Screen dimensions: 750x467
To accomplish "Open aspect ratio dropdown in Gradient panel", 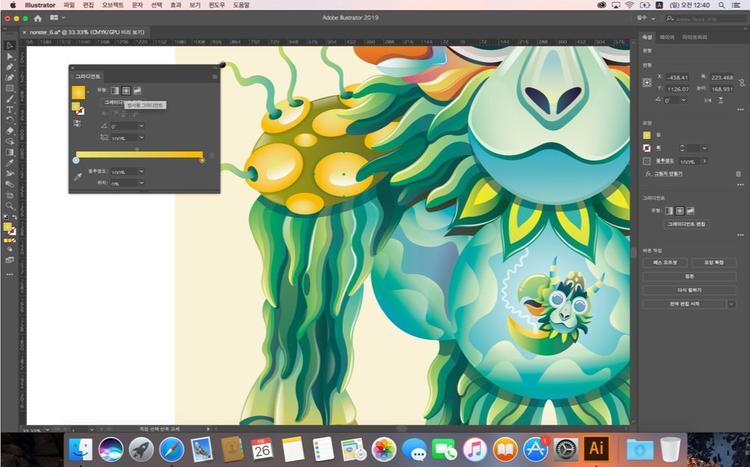I will tap(142, 138).
